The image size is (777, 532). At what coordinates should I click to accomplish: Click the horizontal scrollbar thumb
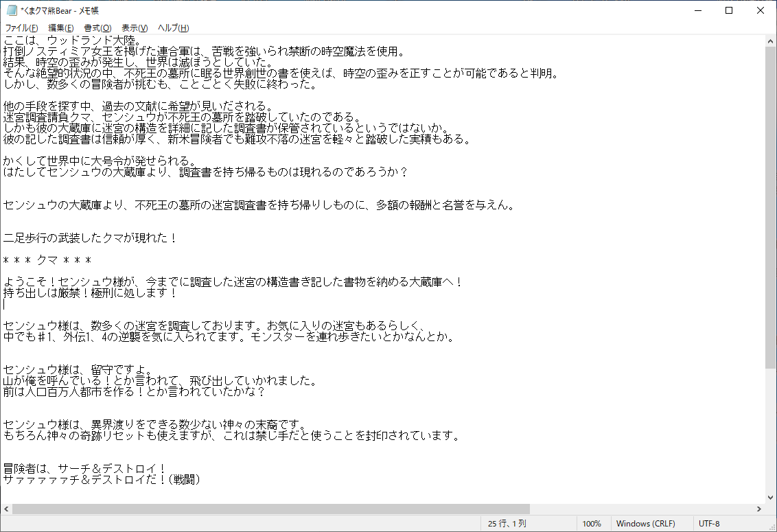(271, 509)
